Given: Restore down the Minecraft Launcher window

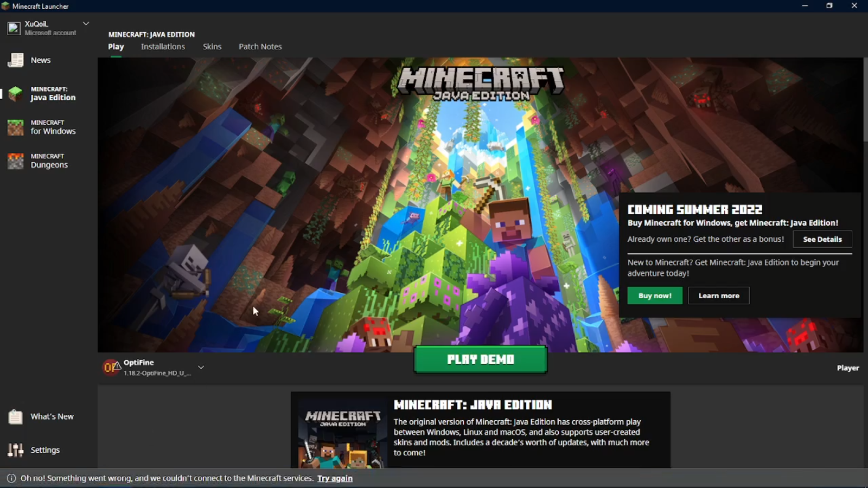Looking at the screenshot, I should [829, 6].
